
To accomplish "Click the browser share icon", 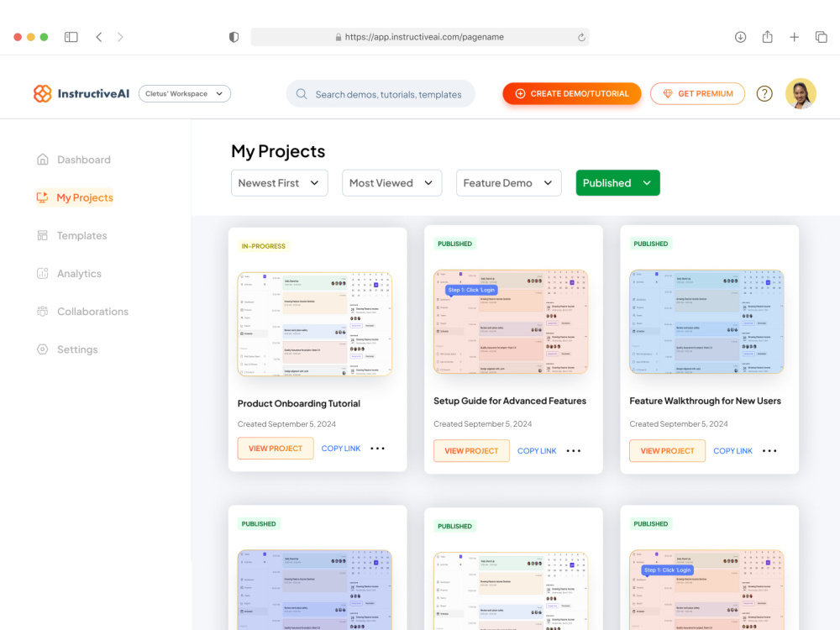I will click(x=767, y=36).
